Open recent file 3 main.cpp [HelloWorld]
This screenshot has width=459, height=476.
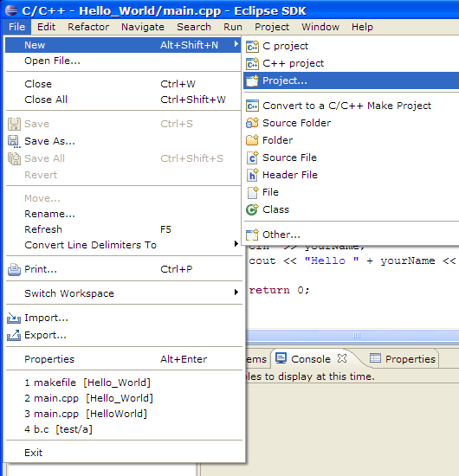123,414
